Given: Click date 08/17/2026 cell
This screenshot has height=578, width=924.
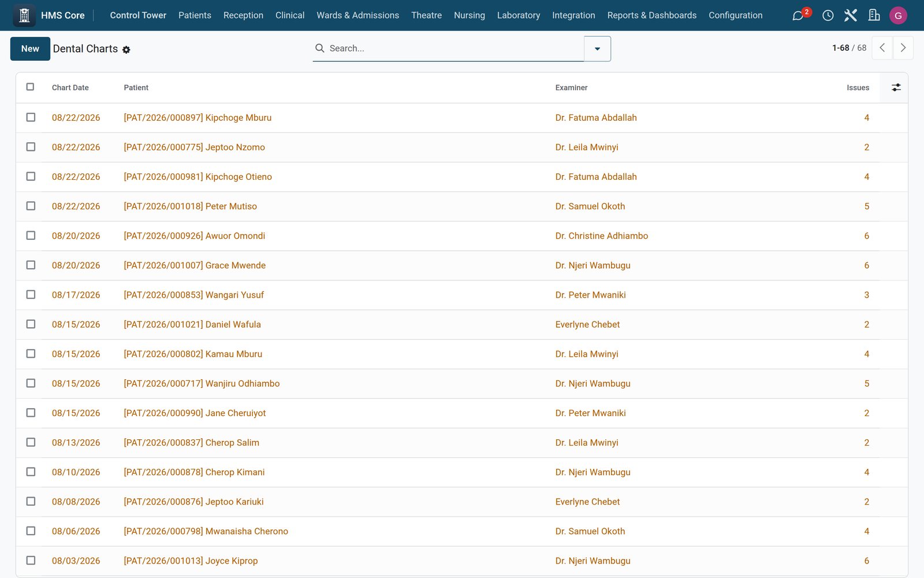Looking at the screenshot, I should pyautogui.click(x=76, y=295).
